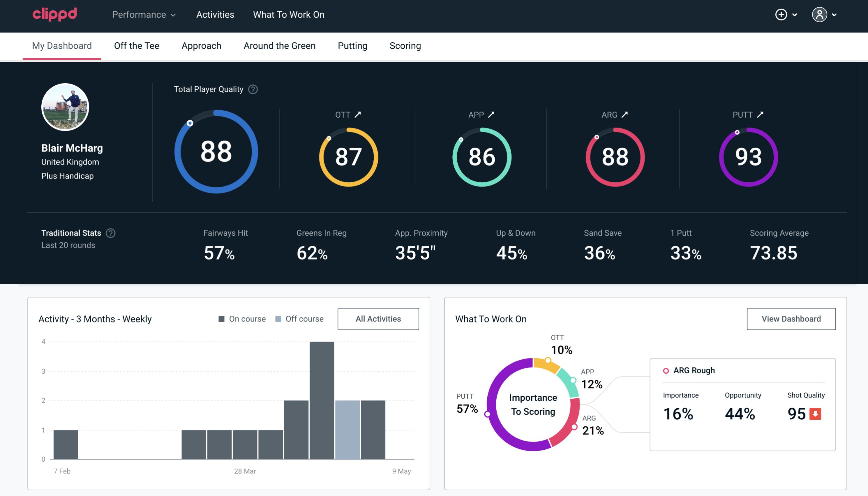The image size is (868, 496).
Task: Click the Traditional Stats help icon
Action: click(x=111, y=233)
